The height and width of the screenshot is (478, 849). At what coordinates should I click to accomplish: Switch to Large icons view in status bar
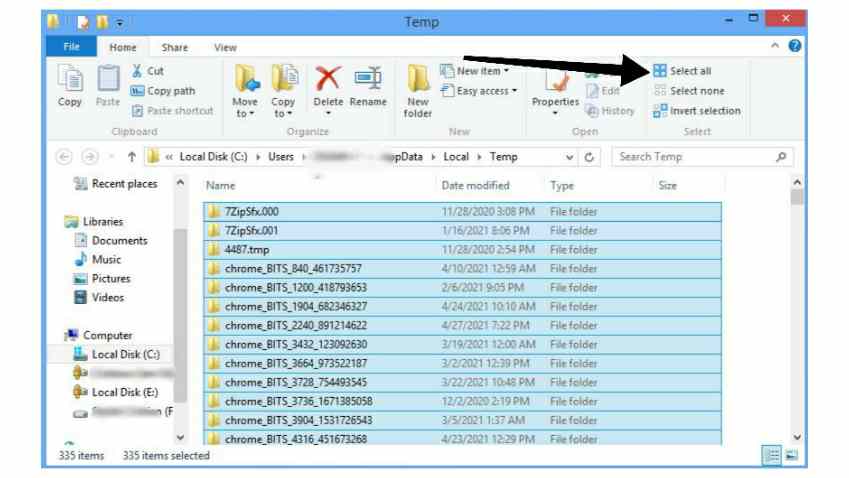[x=791, y=456]
